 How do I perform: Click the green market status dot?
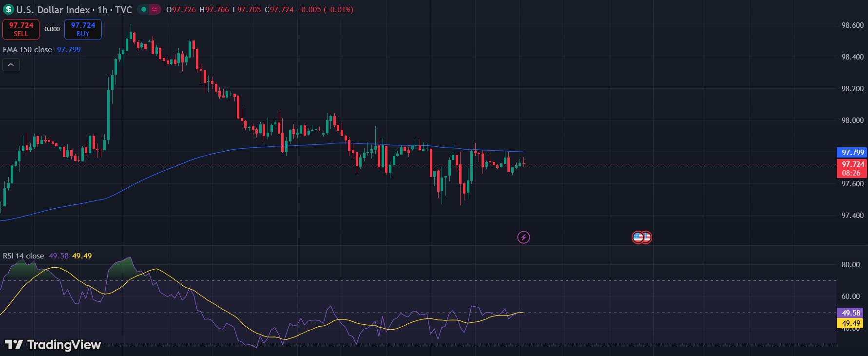point(144,9)
